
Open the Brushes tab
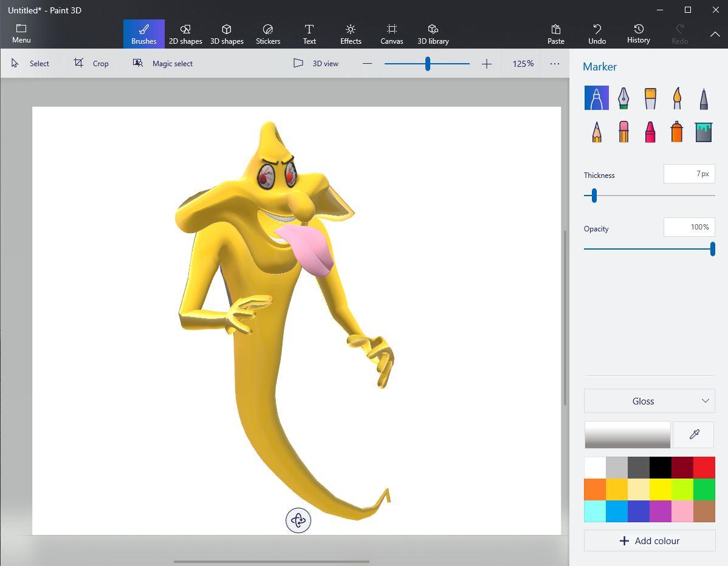144,35
